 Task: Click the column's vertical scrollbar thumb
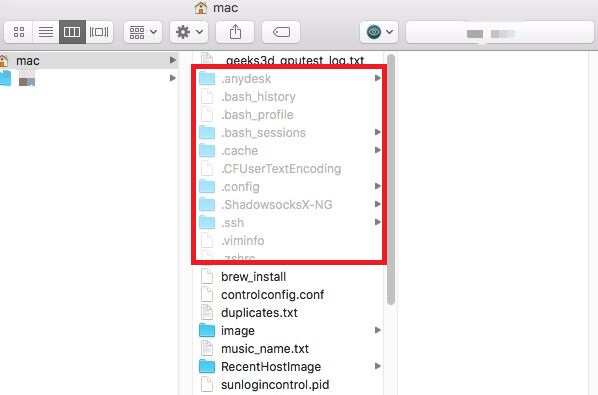point(391,179)
